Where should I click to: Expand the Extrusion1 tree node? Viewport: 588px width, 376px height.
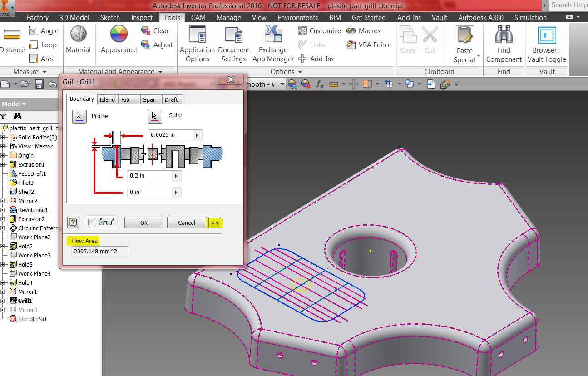(3, 165)
